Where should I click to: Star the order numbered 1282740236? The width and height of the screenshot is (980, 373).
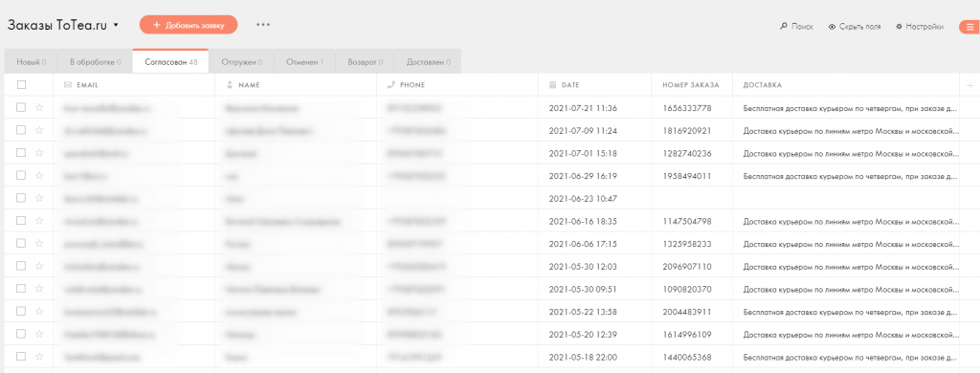tap(39, 152)
